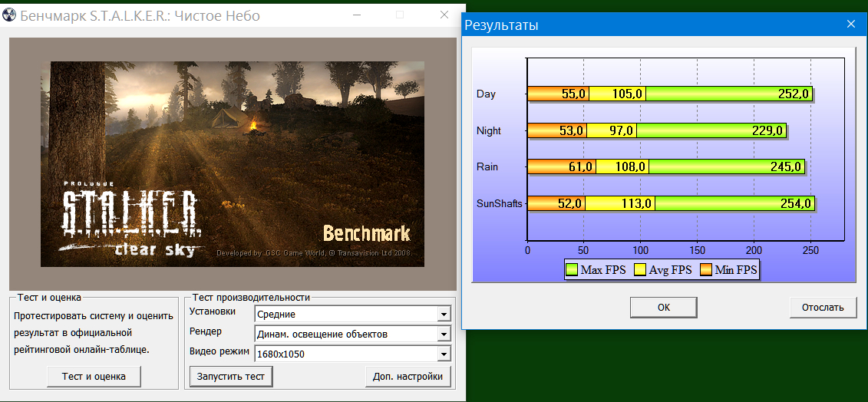Click the Day minimum value 55,0

tap(573, 94)
